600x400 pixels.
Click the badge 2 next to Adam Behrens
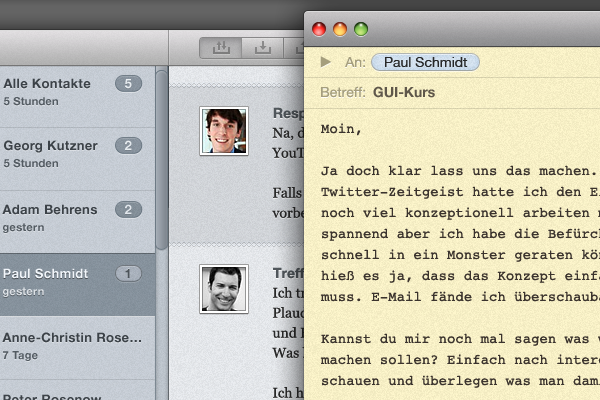click(x=128, y=209)
